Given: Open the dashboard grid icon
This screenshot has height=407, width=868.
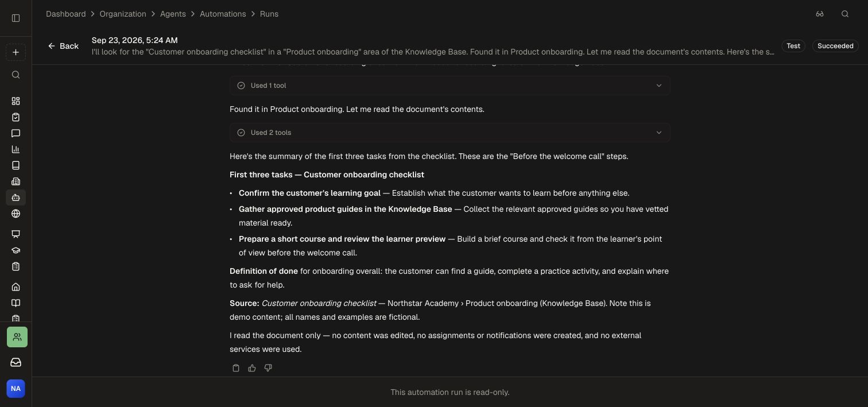Looking at the screenshot, I should click(x=16, y=101).
